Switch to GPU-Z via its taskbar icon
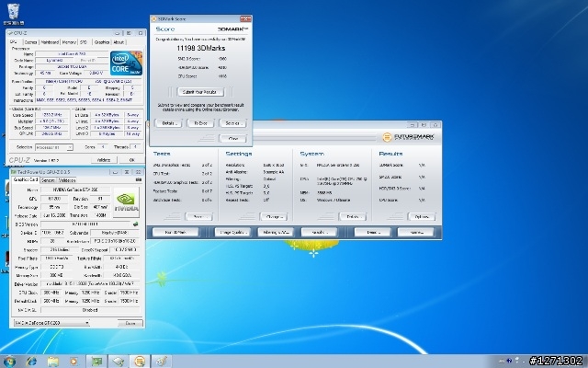 (x=96, y=362)
